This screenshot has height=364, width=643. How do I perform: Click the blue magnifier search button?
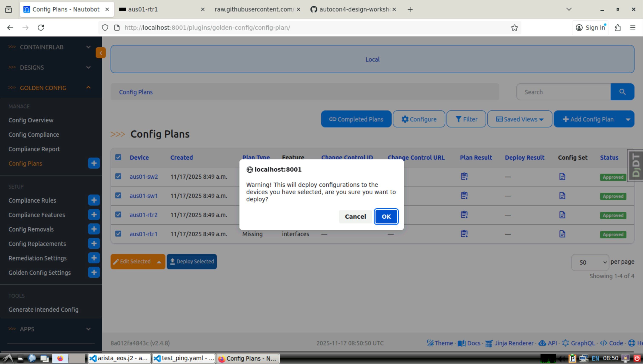click(622, 92)
